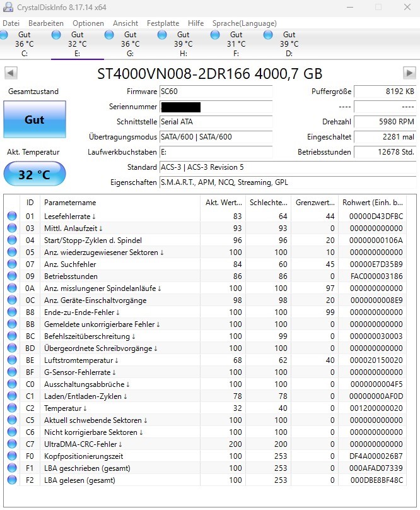Select drive D: status orb

coord(268,35)
